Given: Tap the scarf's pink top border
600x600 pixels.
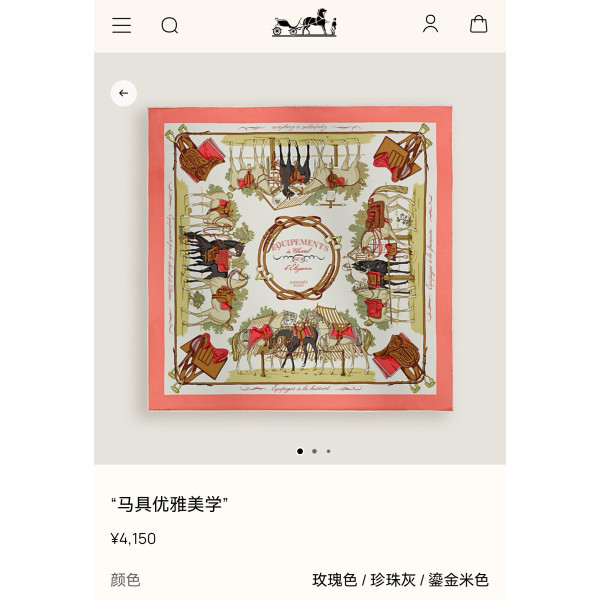Looking at the screenshot, I should [x=300, y=115].
